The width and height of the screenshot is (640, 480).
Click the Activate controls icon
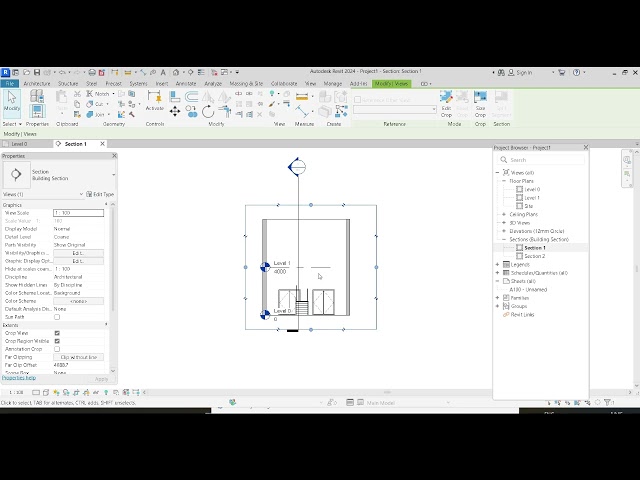coord(155,100)
